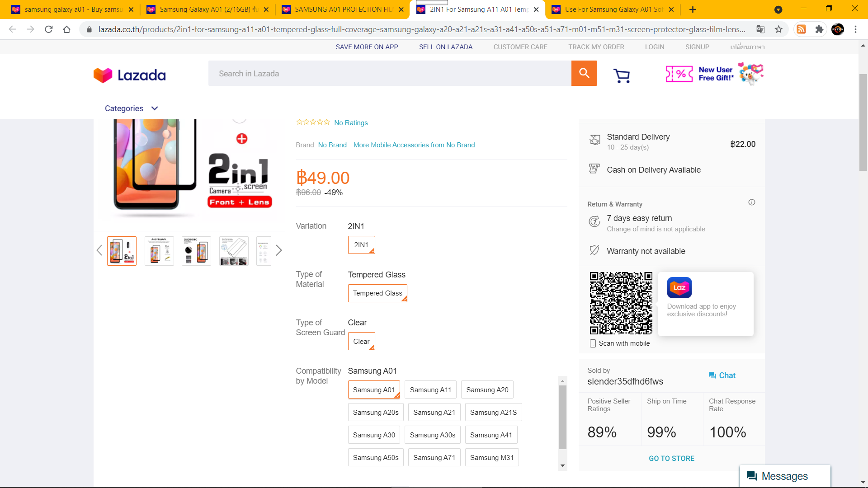
Task: Select first product thumbnail with 2in1
Action: click(122, 251)
